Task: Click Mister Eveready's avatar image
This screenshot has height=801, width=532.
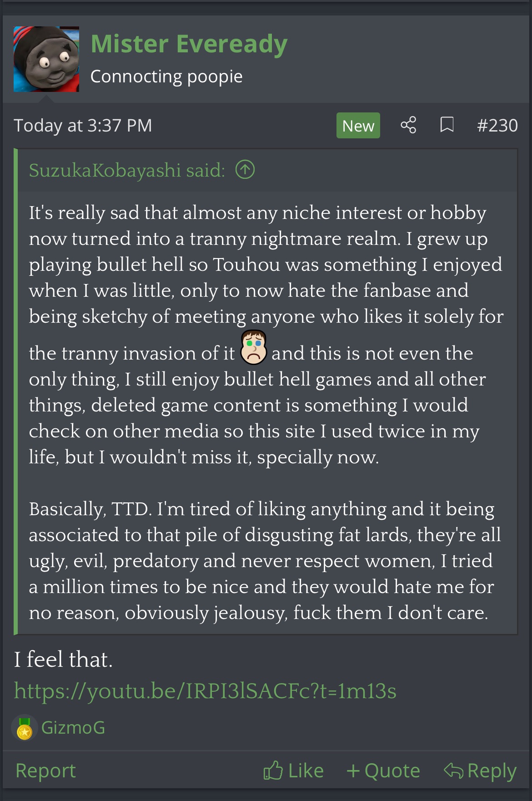Action: 46,59
